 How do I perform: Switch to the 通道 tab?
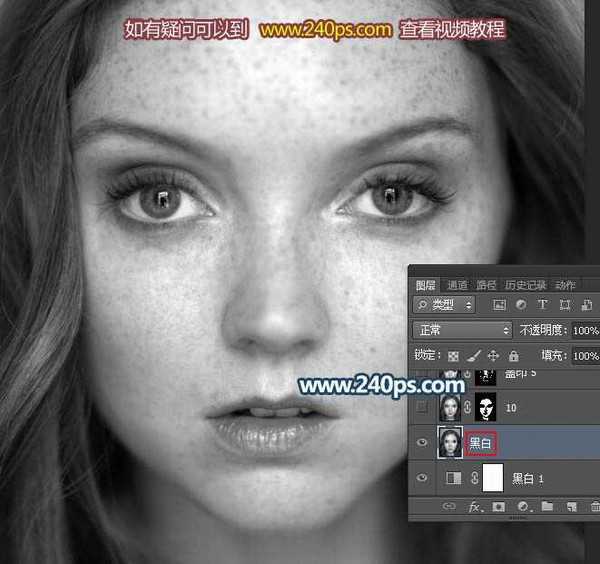click(457, 284)
